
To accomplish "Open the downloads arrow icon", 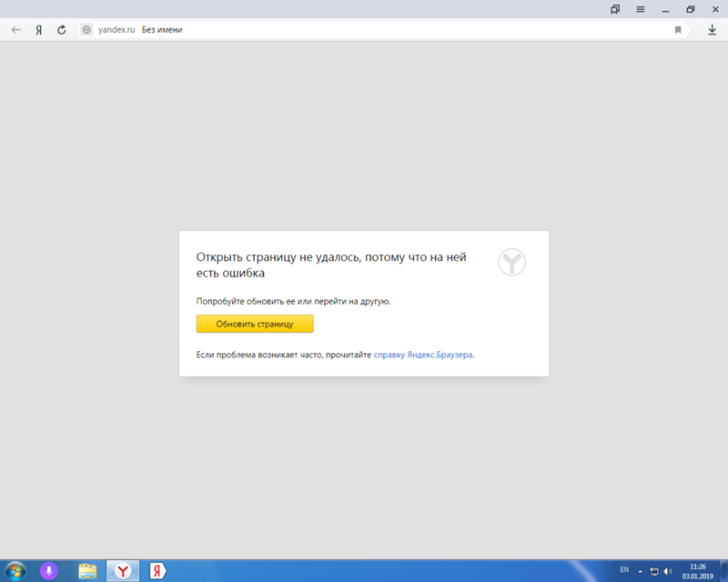I will coord(712,30).
